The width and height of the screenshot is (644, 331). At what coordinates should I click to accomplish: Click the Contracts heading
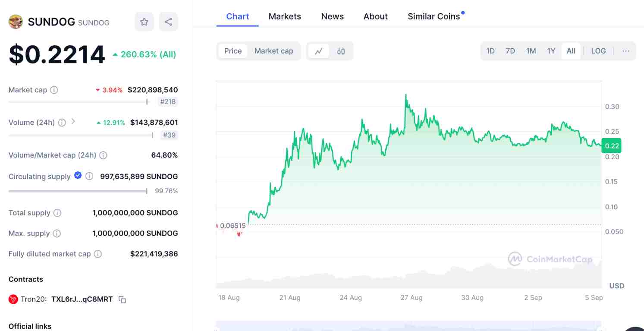(26, 279)
